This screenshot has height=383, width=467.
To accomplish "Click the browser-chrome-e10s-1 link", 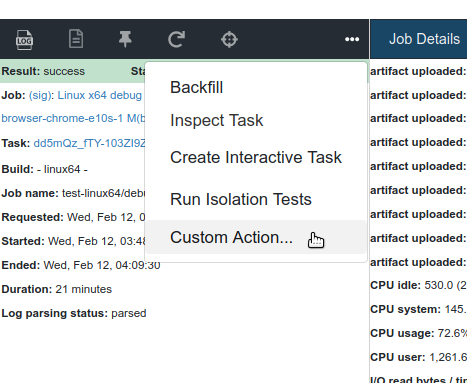I will pos(62,118).
